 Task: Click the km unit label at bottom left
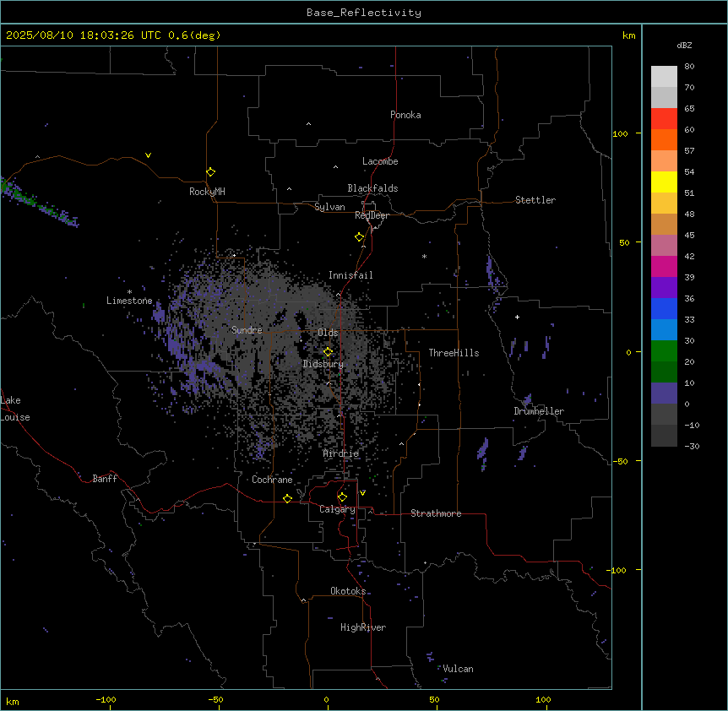coord(13,701)
